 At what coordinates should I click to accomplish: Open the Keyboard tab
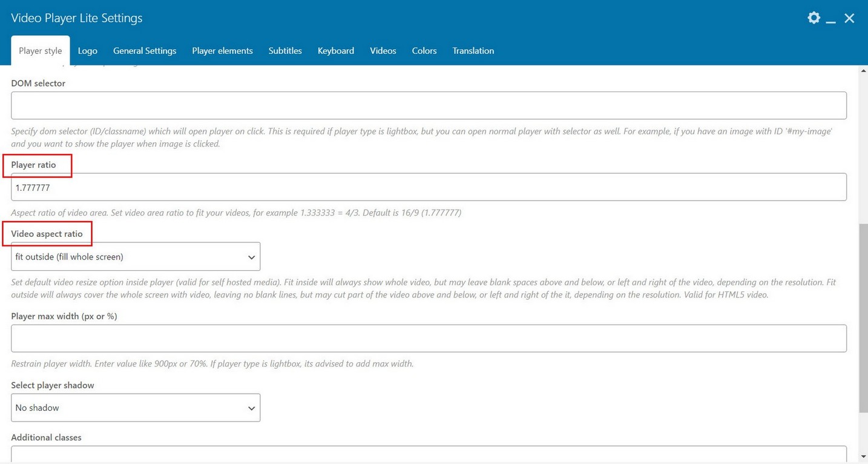[336, 51]
